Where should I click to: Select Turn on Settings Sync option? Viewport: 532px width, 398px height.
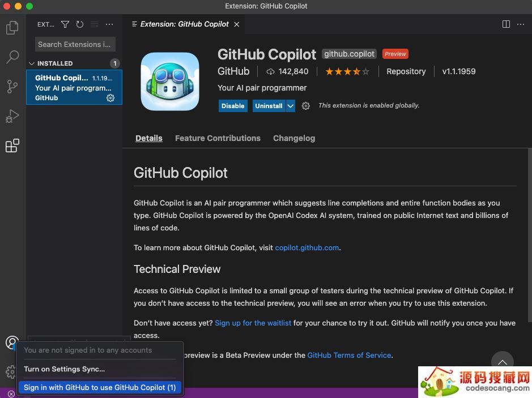pyautogui.click(x=64, y=369)
